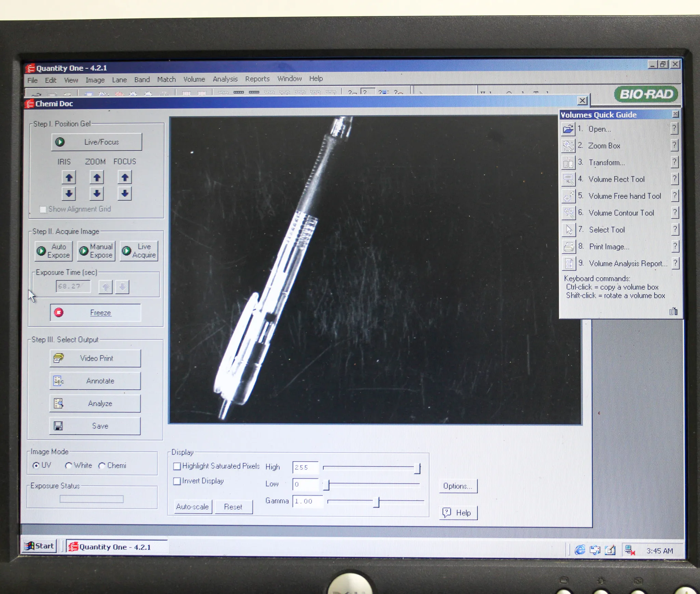Select the Volume Contour Tool icon
Screen dimensions: 700x594
568,213
